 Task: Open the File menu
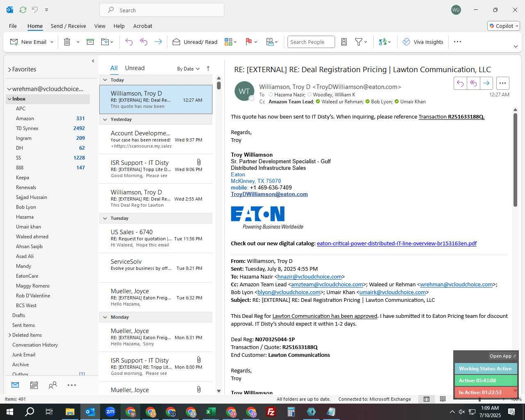13,26
